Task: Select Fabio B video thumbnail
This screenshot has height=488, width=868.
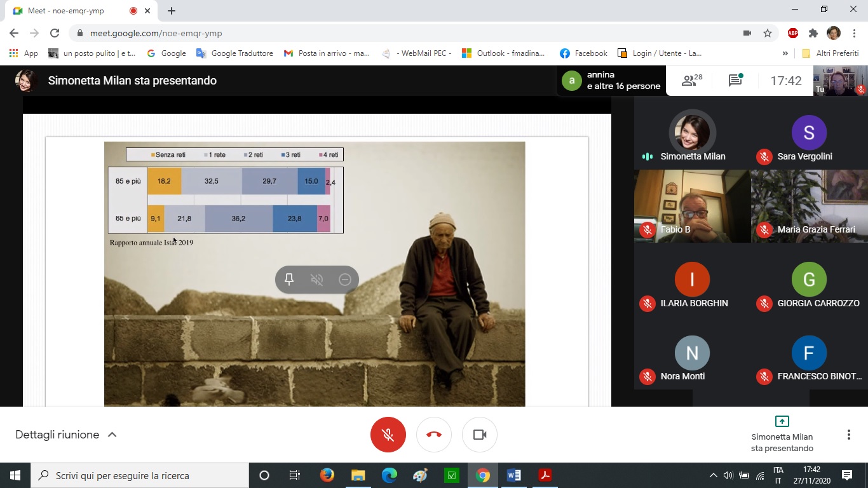Action: tap(692, 206)
